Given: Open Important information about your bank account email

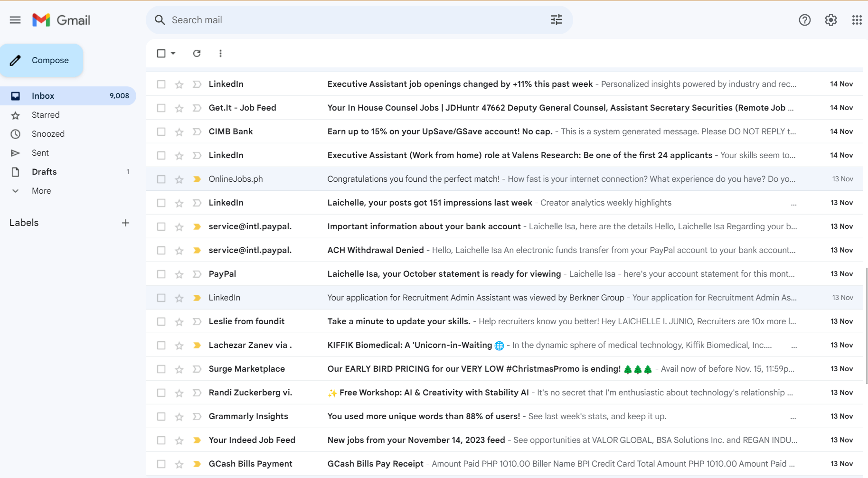Looking at the screenshot, I should coord(504,226).
